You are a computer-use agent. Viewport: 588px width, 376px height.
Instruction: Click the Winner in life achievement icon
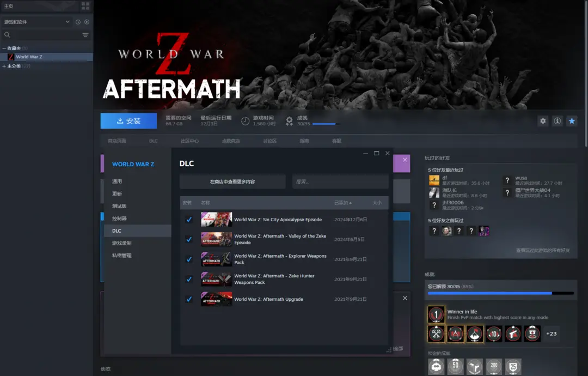coord(436,314)
